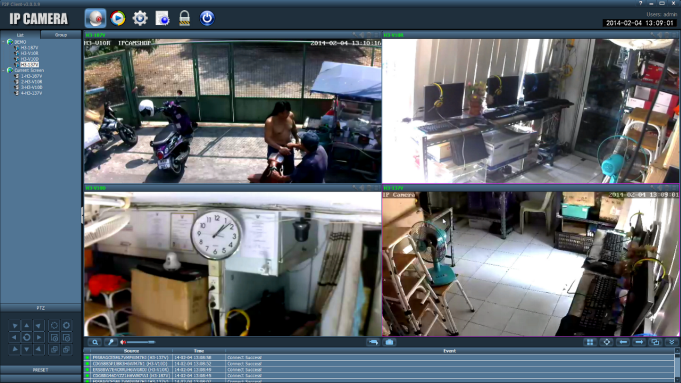Viewport: 681px width, 383px height.
Task: Tilt camera up with PTZ up arrow
Action: click(26, 325)
